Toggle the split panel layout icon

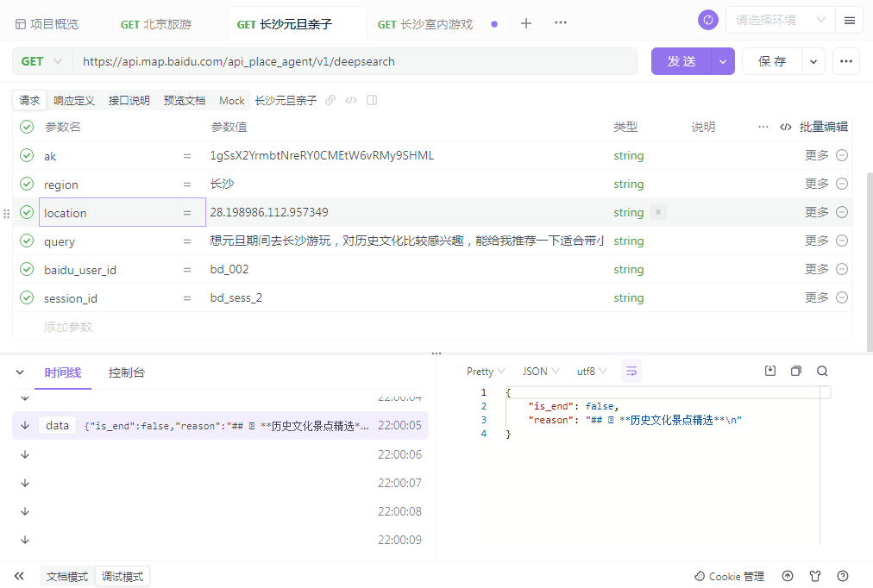pos(372,100)
